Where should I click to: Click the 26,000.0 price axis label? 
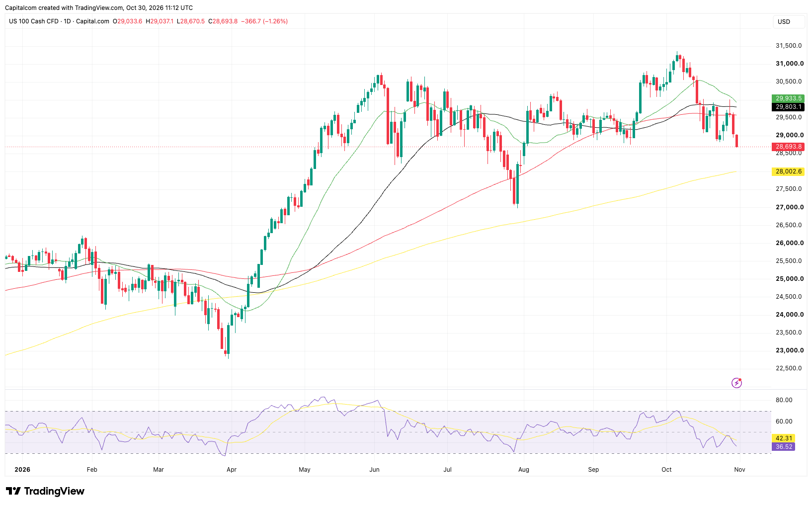click(x=789, y=243)
